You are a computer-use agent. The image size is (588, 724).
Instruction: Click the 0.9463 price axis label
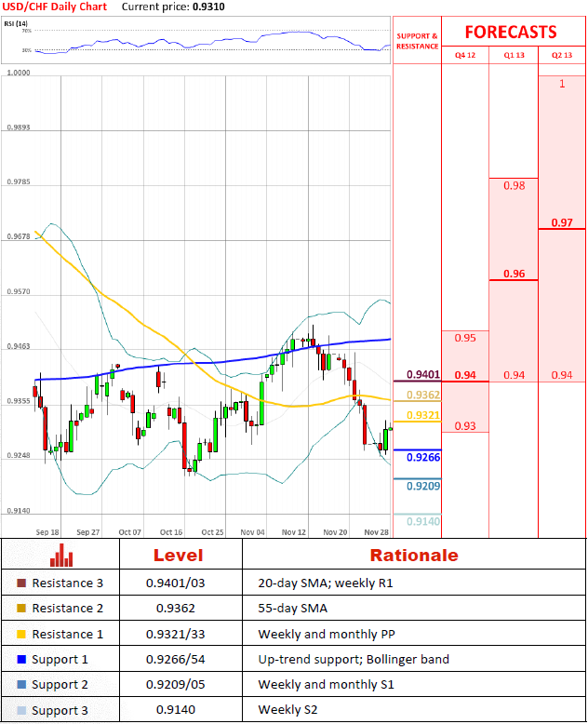pos(19,346)
